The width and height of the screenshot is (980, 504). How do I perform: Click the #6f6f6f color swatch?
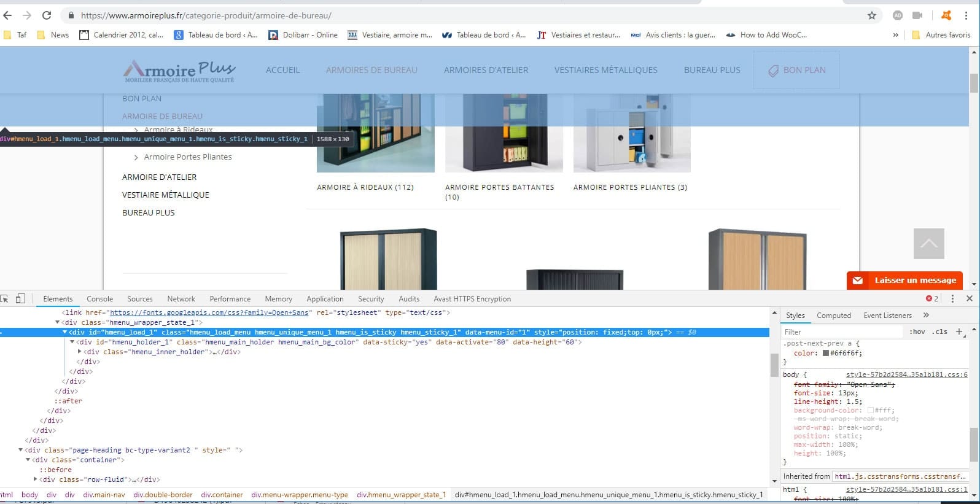[826, 353]
